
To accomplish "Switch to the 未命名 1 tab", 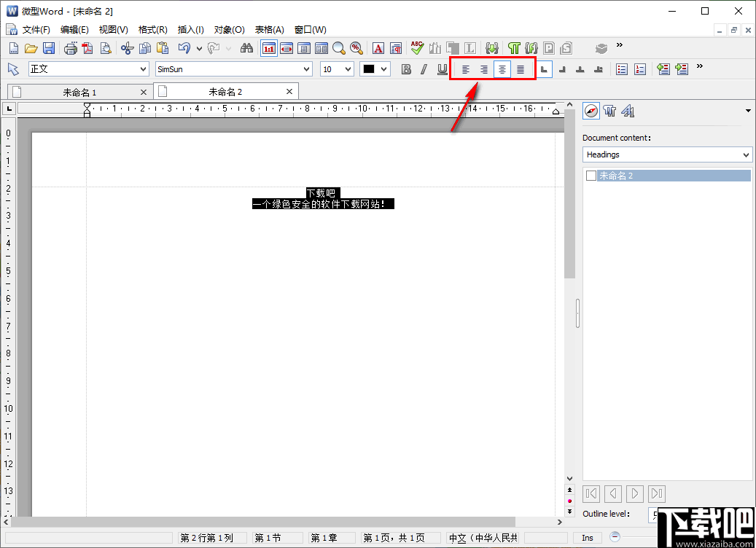I will pos(80,91).
